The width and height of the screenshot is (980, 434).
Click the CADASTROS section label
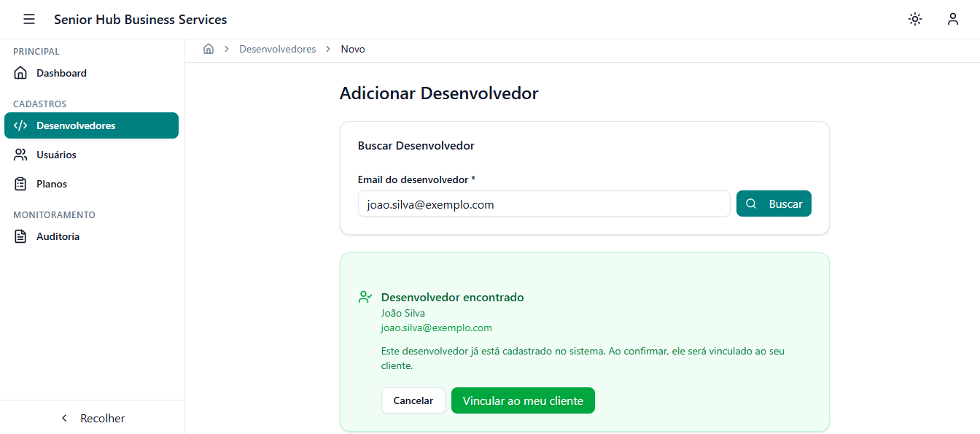(40, 104)
